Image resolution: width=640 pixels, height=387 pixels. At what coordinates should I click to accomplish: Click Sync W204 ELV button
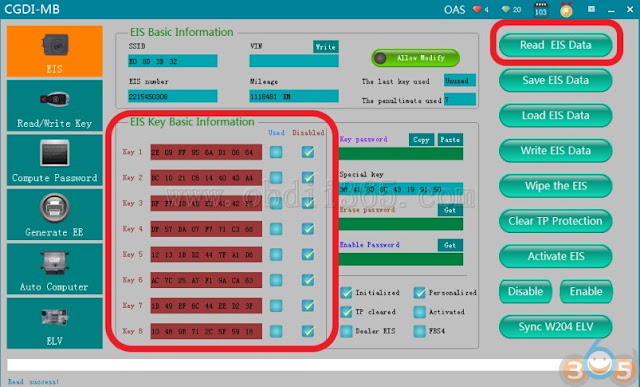tap(556, 327)
